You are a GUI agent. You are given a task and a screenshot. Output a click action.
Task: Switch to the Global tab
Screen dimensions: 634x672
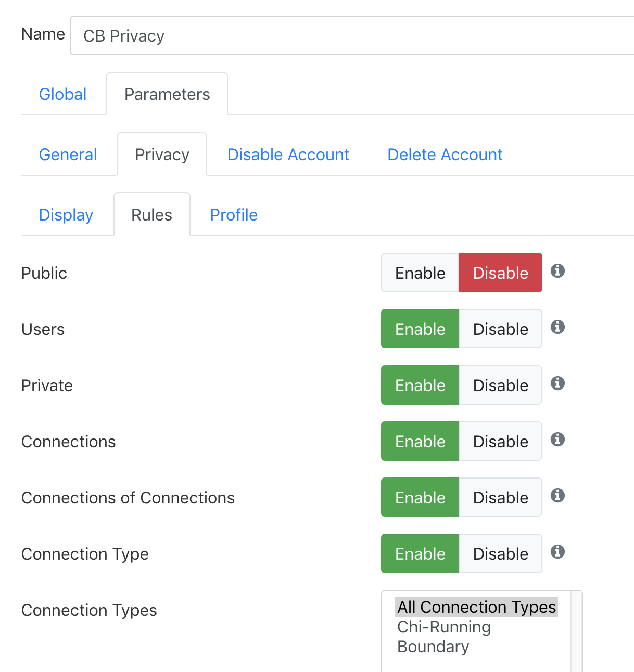[x=63, y=94]
